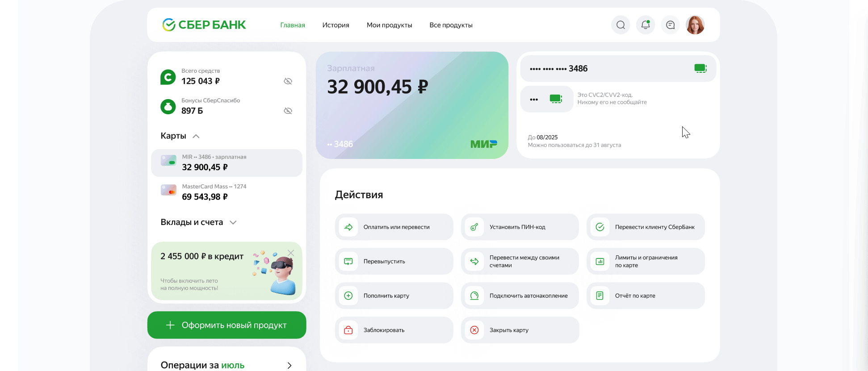Click the 125 043 ₽ total amount
This screenshot has width=868, height=371.
click(201, 81)
